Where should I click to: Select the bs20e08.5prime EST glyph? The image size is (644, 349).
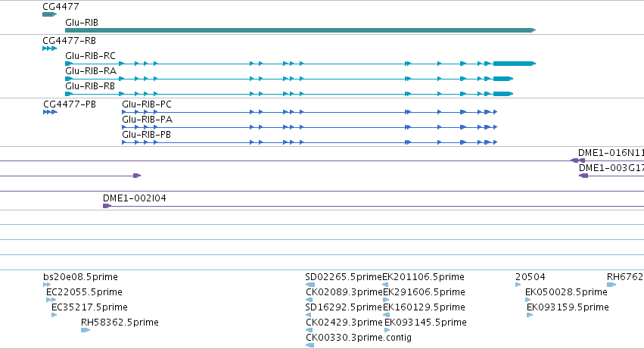[x=47, y=285]
